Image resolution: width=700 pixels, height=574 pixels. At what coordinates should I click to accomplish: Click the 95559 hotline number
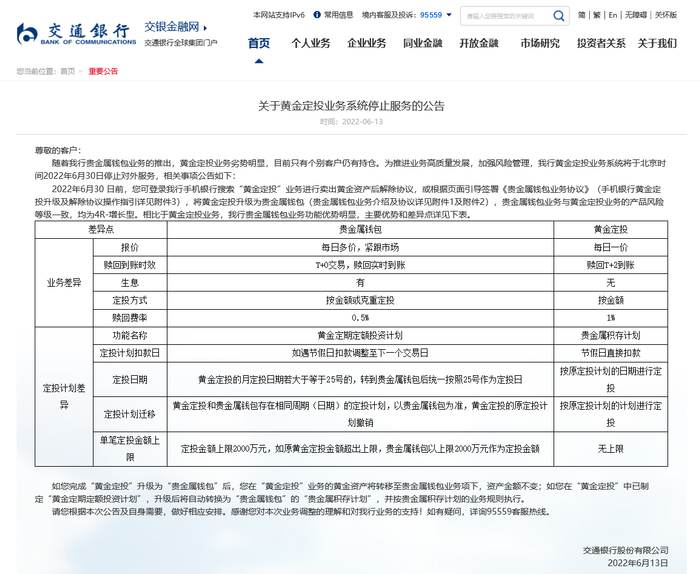point(431,15)
